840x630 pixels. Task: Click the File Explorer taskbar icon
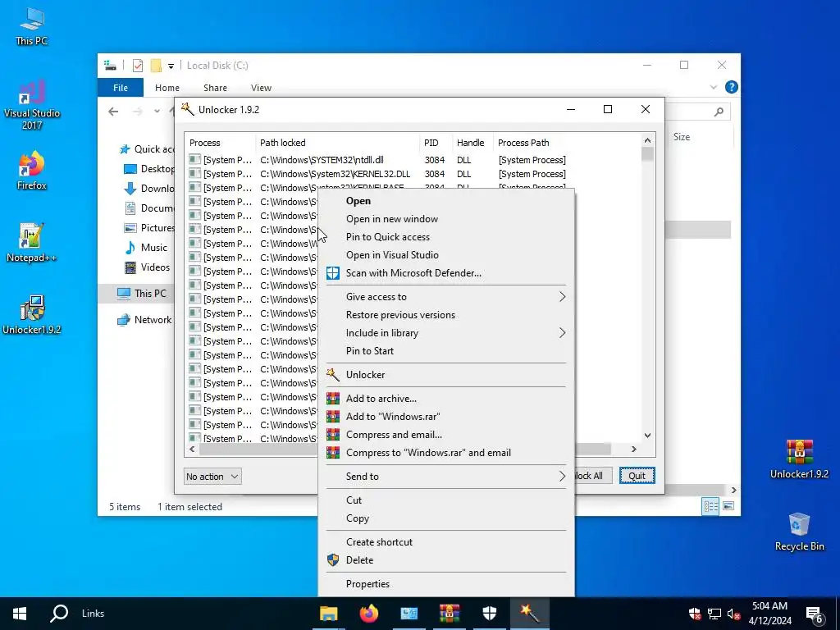328,614
